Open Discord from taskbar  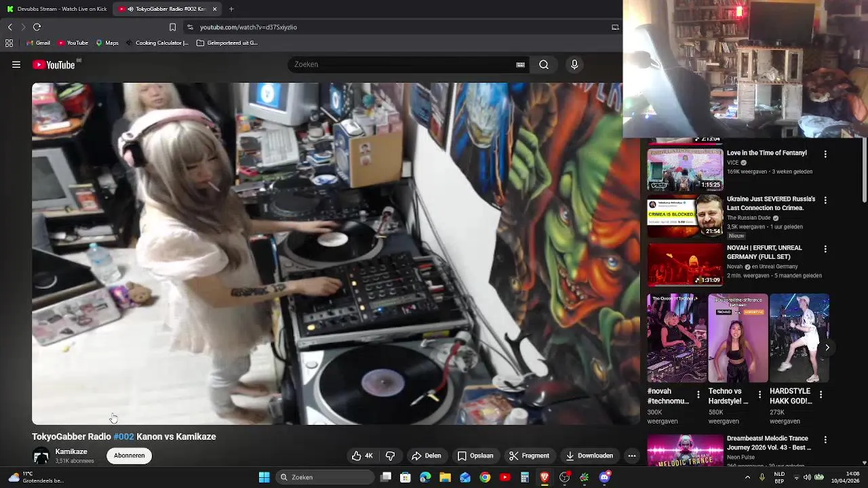coord(604,477)
